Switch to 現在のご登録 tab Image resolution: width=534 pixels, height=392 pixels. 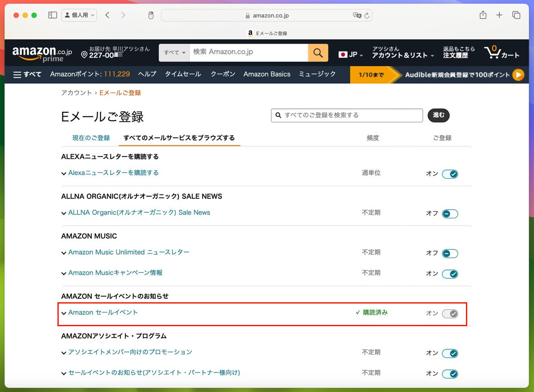[x=91, y=138]
